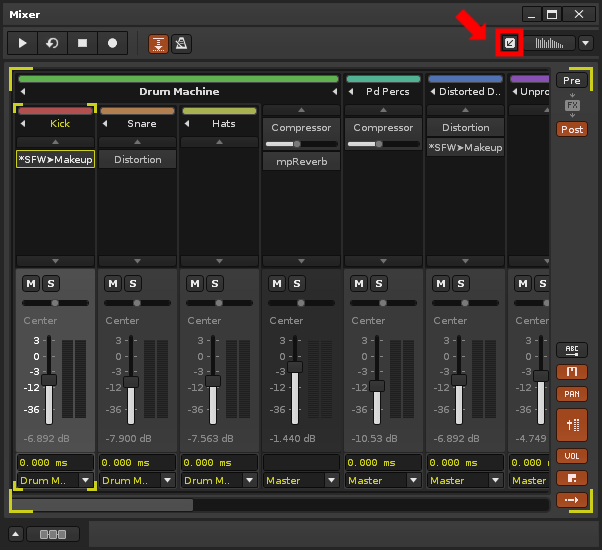The width and height of the screenshot is (602, 550).
Task: Click Snare device chain up arrow
Action: tap(137, 142)
